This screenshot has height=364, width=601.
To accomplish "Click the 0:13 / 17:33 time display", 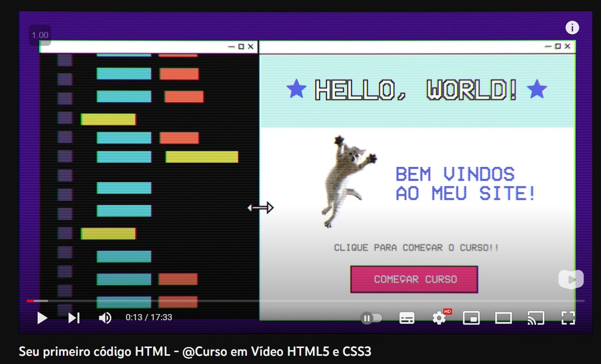I will [x=149, y=317].
